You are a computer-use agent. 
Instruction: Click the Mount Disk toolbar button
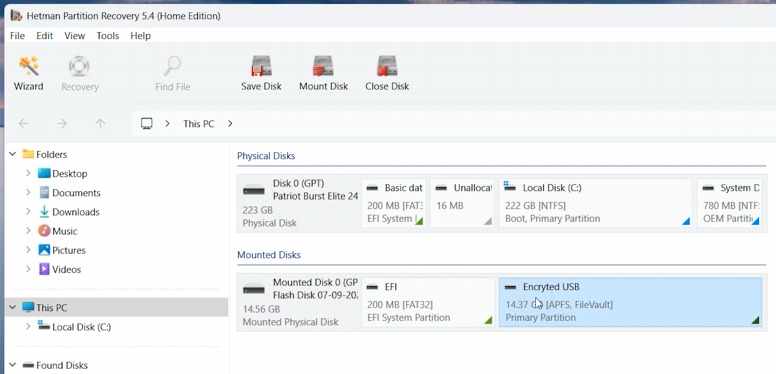coord(323,73)
